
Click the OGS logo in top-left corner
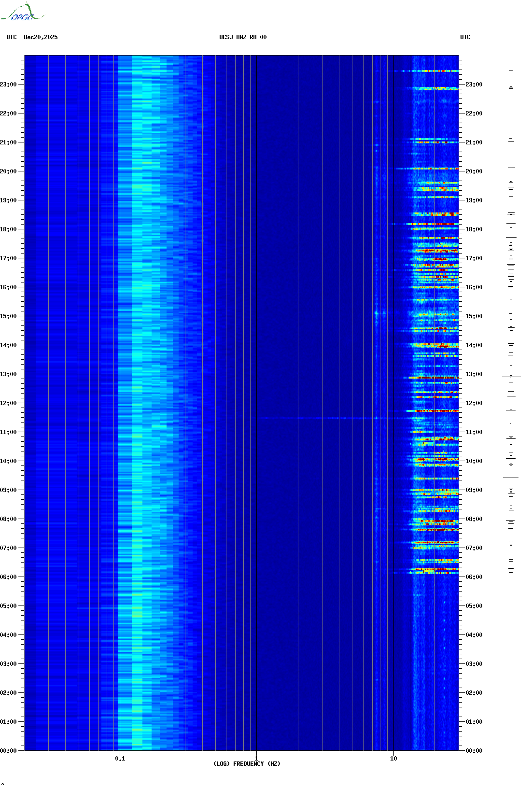[x=22, y=13]
